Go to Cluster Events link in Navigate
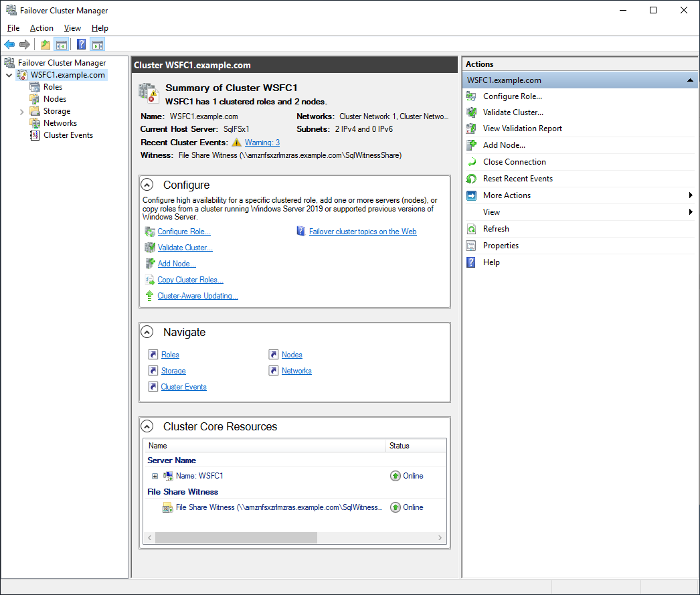This screenshot has height=595, width=700. (x=183, y=387)
